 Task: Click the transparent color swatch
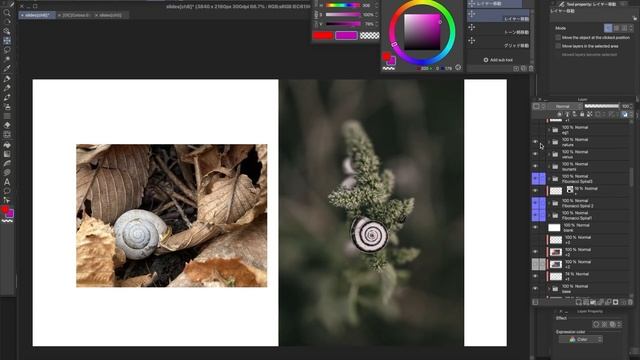(369, 36)
